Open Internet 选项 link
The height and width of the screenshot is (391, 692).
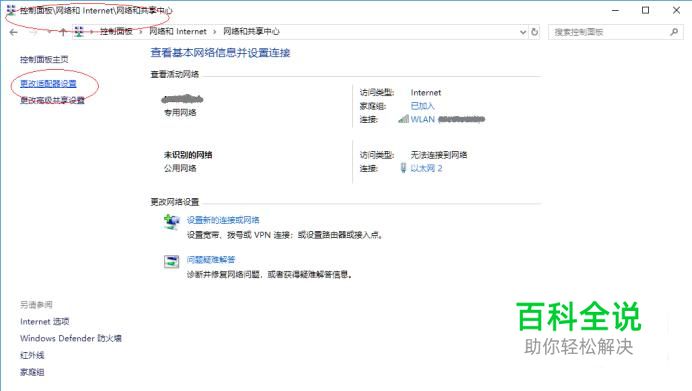pyautogui.click(x=45, y=322)
